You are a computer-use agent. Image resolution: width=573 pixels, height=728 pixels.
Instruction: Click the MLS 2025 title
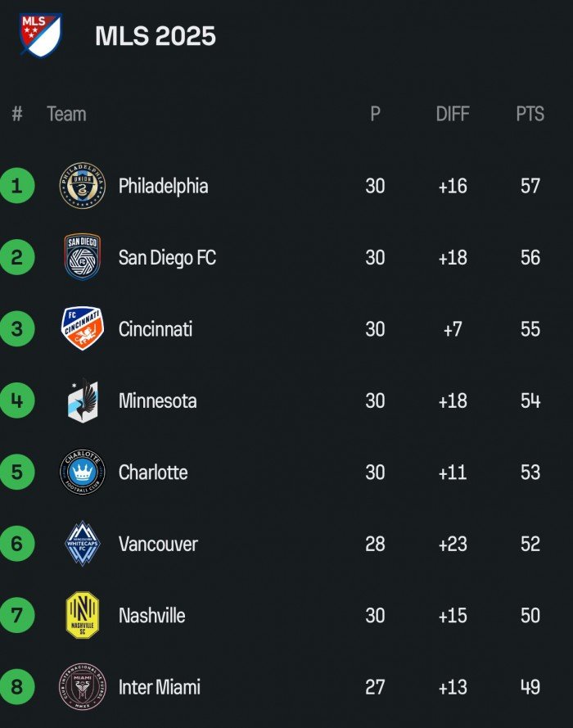[156, 36]
